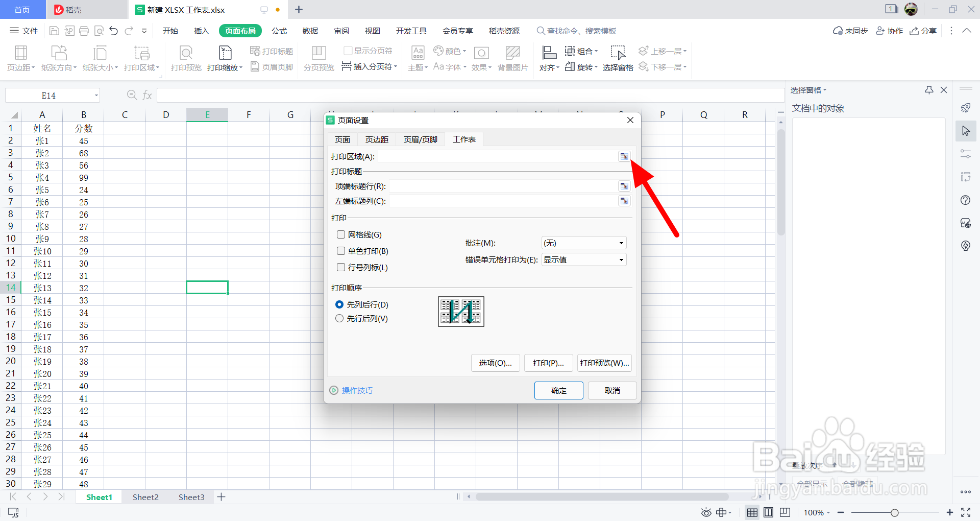Click the top title row range selector icon
Image resolution: width=980 pixels, height=521 pixels.
(624, 186)
